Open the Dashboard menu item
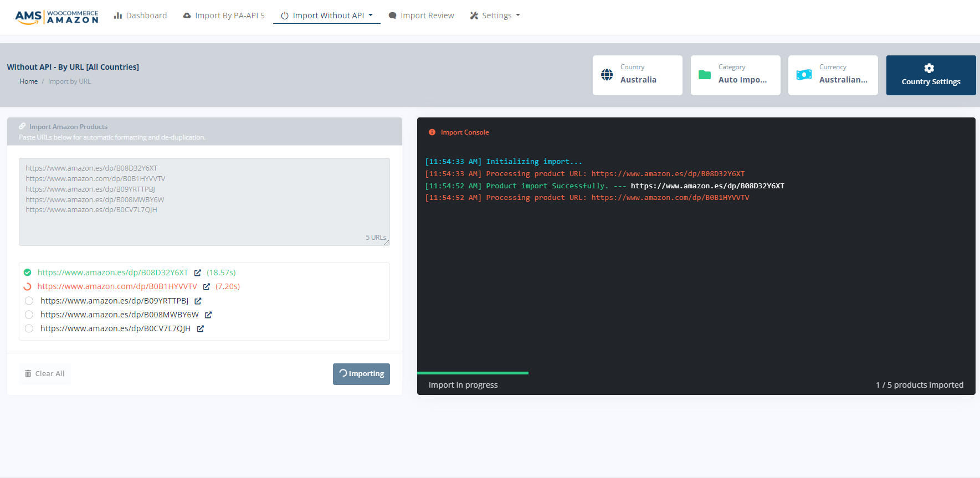 [x=140, y=16]
